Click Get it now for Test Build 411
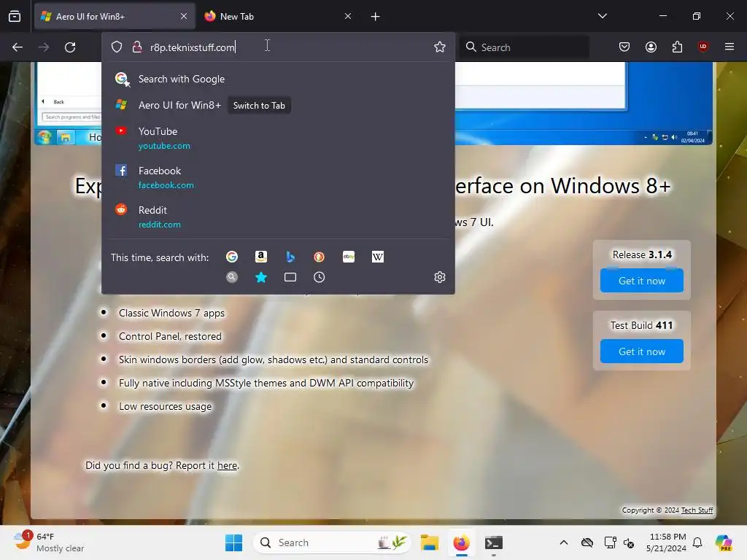Image resolution: width=747 pixels, height=560 pixels. coord(642,351)
